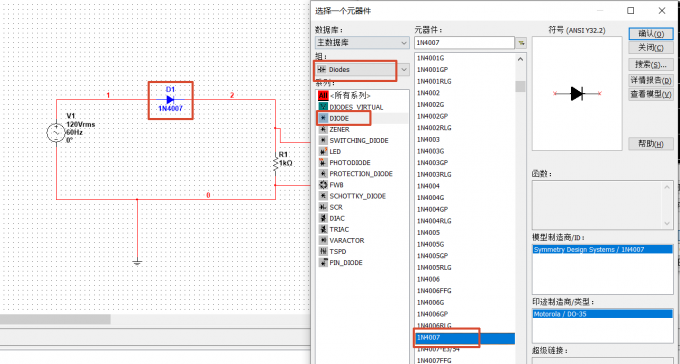Open the 详情报告(D) detail report
Image resolution: width=680 pixels, height=364 pixels.
point(651,80)
